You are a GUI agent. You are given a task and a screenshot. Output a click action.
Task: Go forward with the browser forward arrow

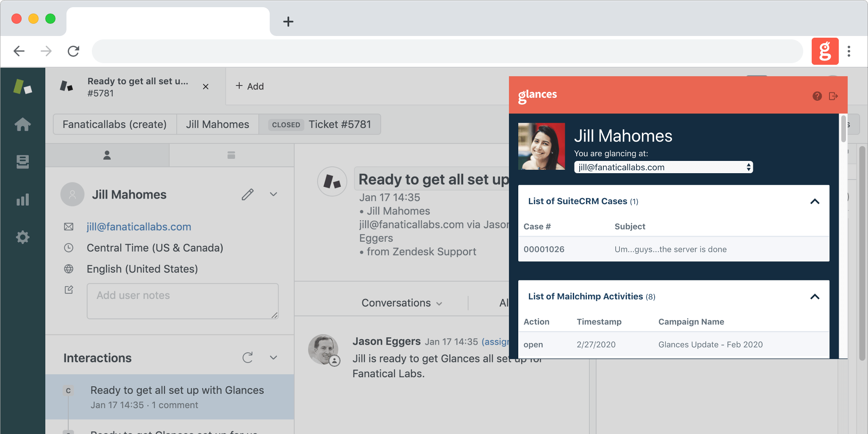[46, 51]
